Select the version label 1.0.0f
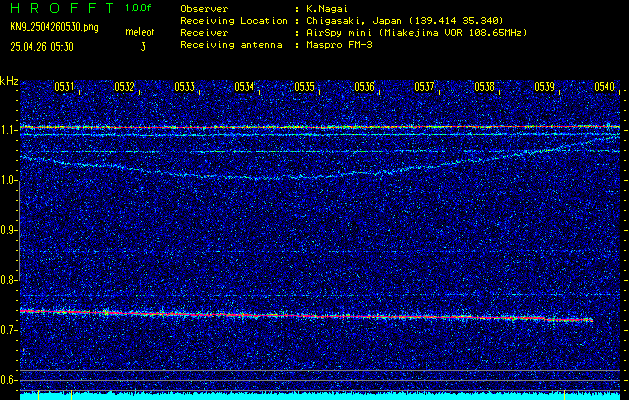 point(138,8)
